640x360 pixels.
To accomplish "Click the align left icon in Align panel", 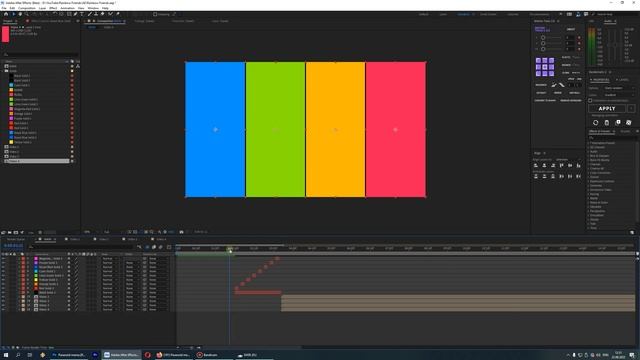I will tap(536, 165).
